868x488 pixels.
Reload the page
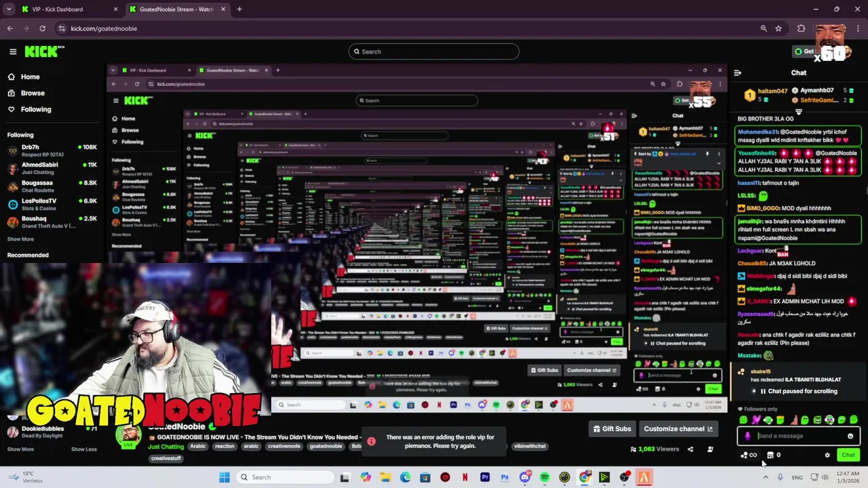[42, 28]
